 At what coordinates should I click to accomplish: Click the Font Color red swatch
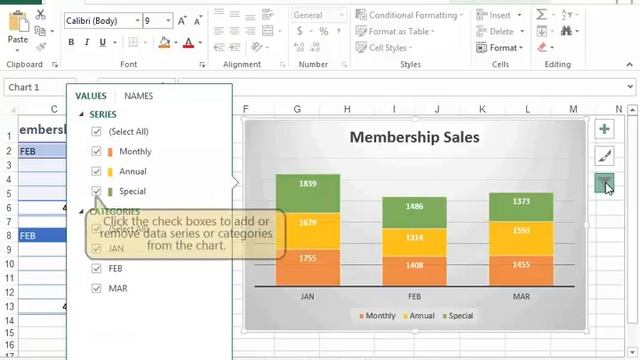pyautogui.click(x=189, y=42)
